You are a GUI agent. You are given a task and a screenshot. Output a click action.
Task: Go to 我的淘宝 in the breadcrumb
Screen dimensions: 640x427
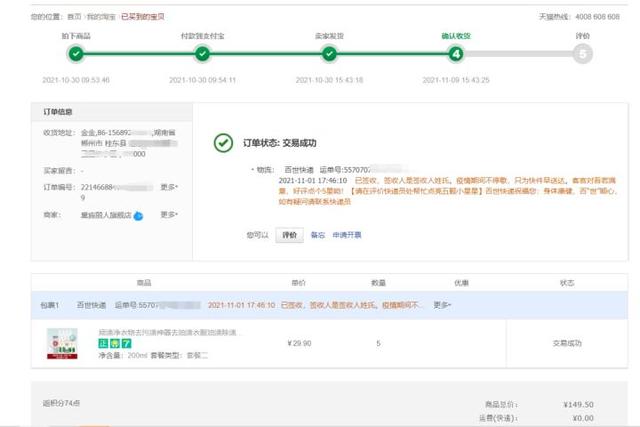click(101, 17)
